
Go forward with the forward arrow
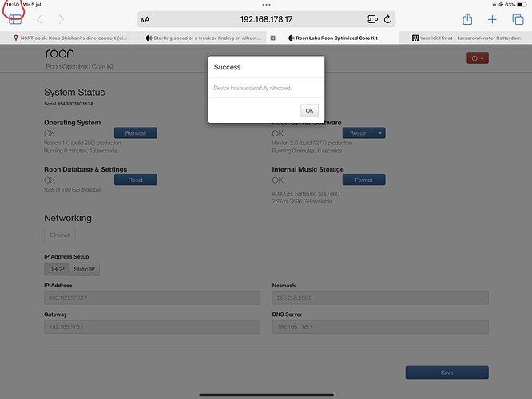[x=61, y=19]
